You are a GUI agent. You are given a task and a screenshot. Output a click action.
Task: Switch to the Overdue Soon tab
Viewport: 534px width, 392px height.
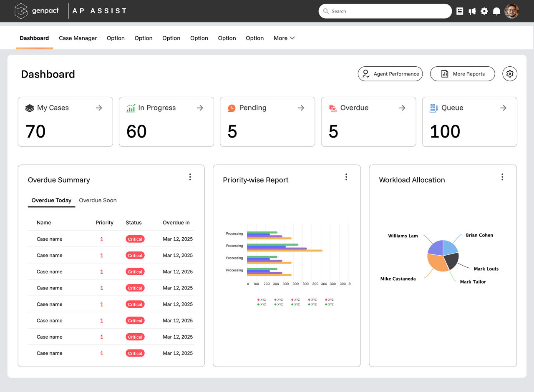(98, 200)
